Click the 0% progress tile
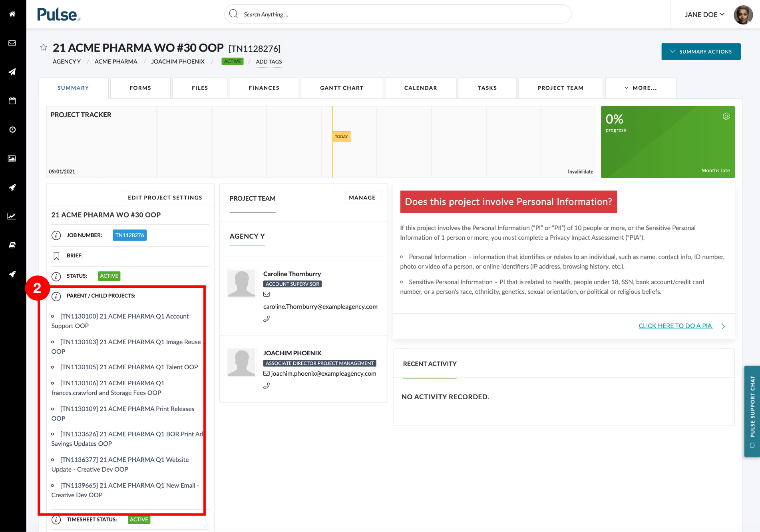This screenshot has height=532, width=760. point(668,142)
